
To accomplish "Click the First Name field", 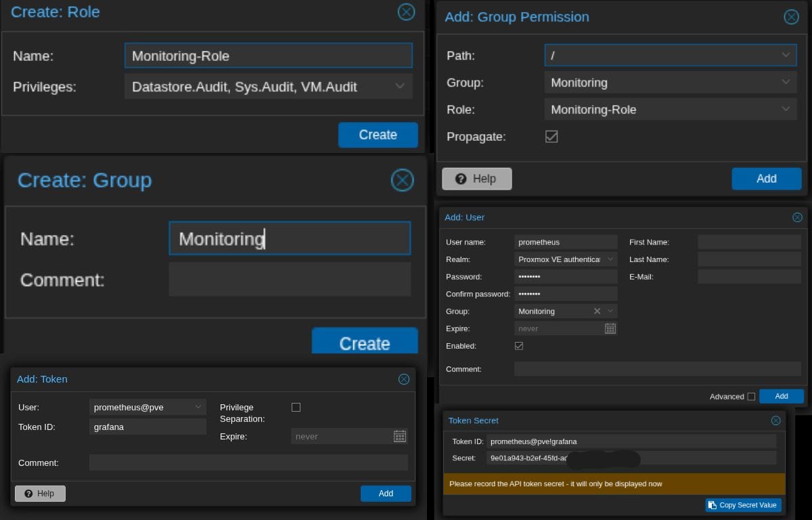I will (x=749, y=242).
